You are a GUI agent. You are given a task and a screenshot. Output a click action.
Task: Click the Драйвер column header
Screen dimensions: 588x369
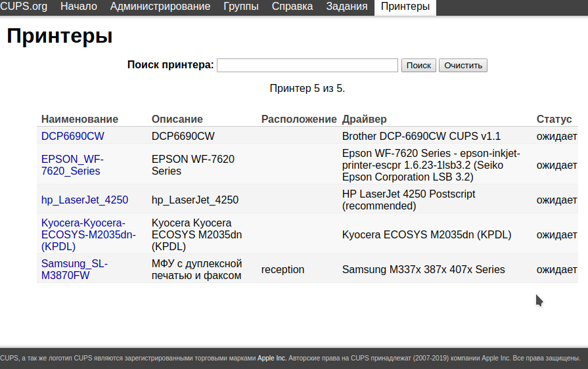coord(364,119)
